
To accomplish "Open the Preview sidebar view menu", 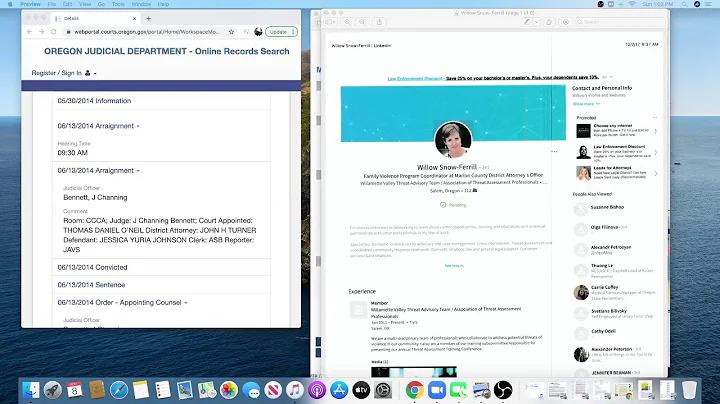I will pos(331,22).
